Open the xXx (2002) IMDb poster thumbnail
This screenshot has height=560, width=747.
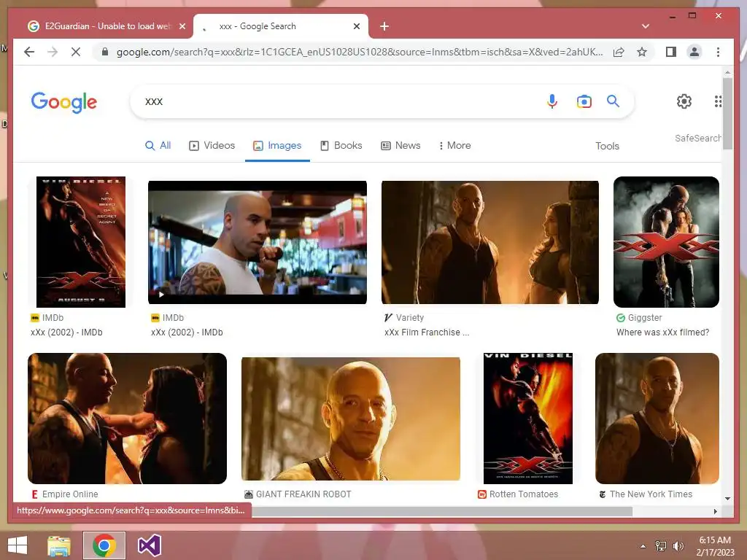point(81,242)
